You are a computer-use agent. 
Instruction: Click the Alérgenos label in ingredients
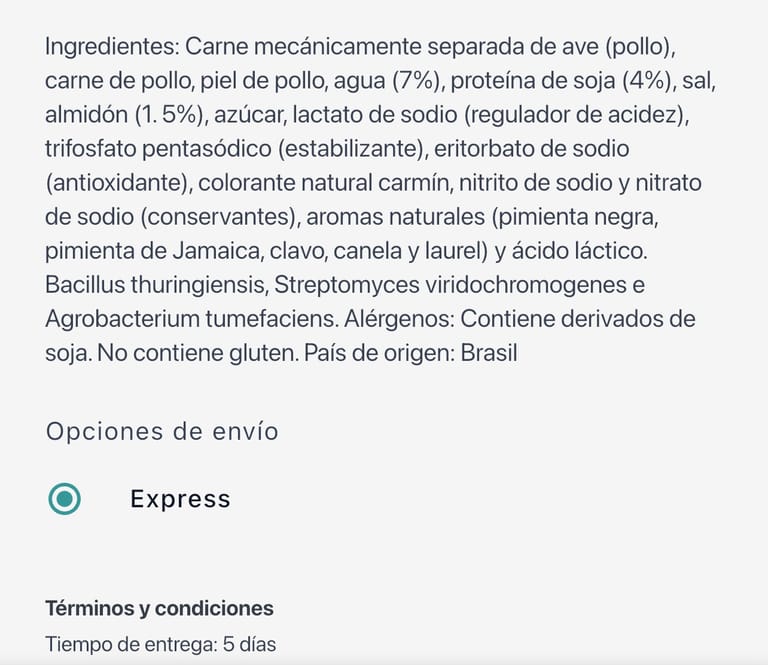(x=398, y=319)
